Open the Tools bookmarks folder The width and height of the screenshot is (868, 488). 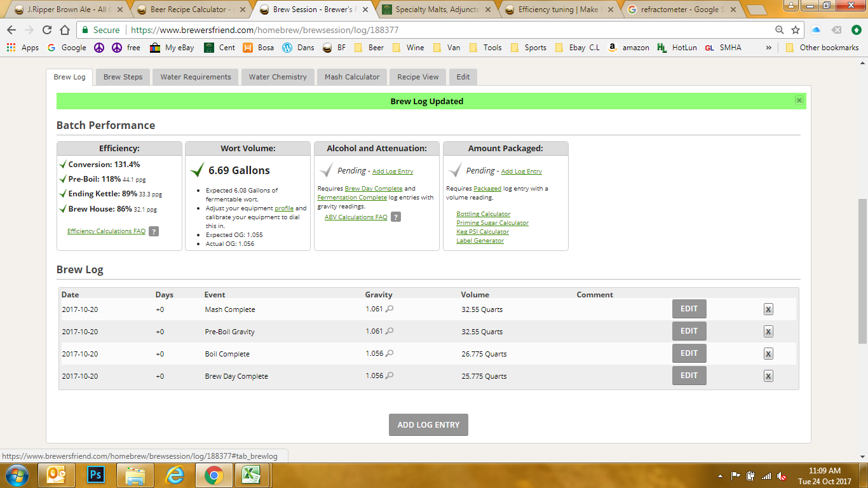[485, 48]
